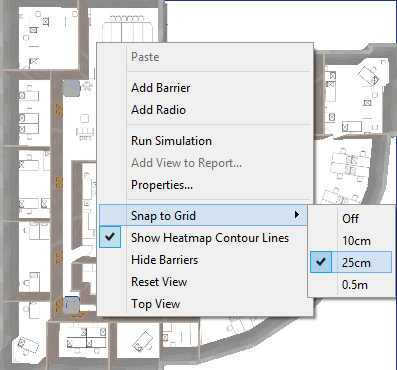Viewport: 397px width, 370px height.
Task: Select the bottom radio access point icon
Action: [71, 305]
